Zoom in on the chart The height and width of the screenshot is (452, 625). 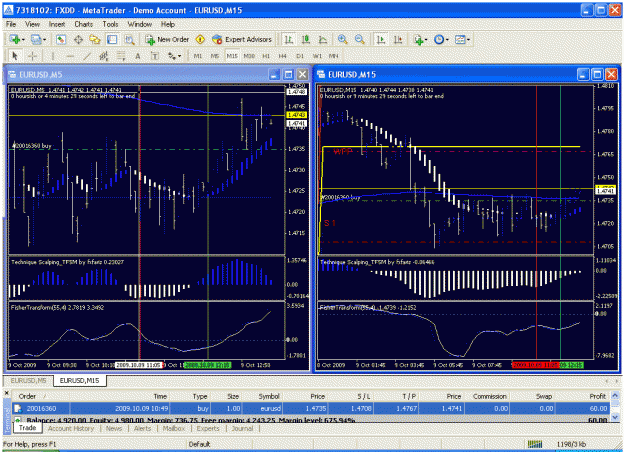point(342,39)
